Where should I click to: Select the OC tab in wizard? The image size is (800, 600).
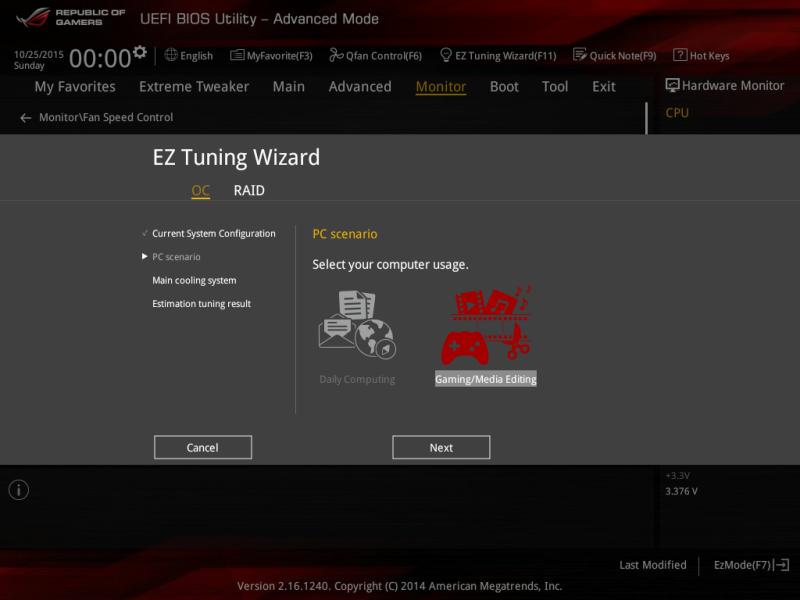[201, 190]
